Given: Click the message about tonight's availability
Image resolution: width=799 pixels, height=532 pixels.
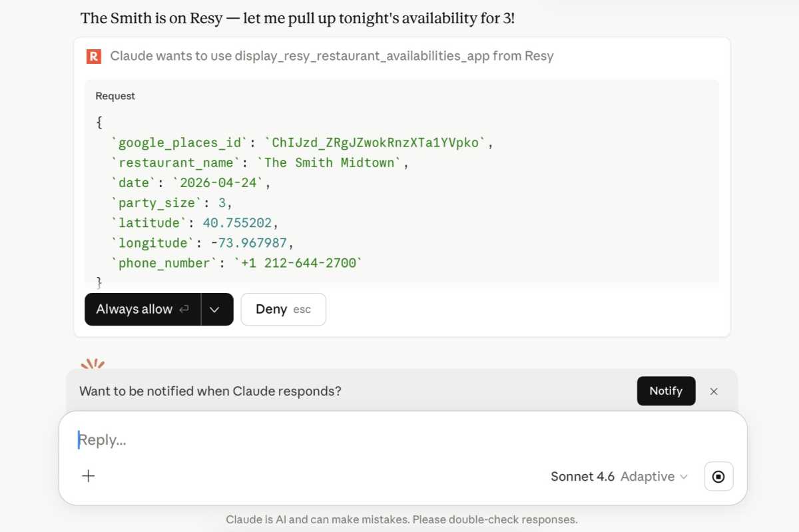Looking at the screenshot, I should (x=297, y=18).
